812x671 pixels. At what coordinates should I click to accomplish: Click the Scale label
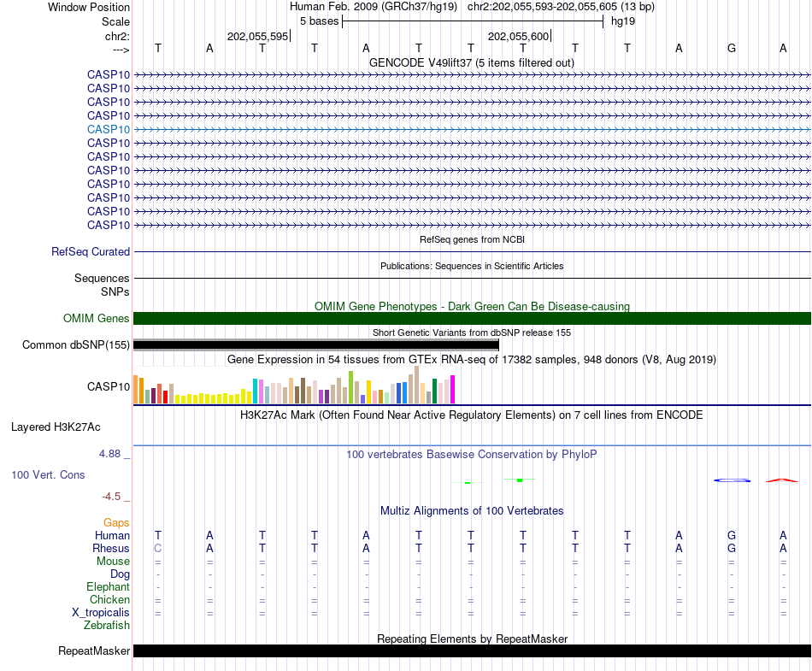(115, 21)
